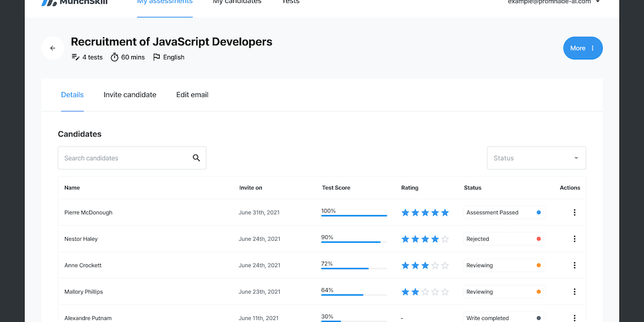644x322 pixels.
Task: Open Pierre McDonough's Assessment Passed status dropdown
Action: [x=503, y=213]
